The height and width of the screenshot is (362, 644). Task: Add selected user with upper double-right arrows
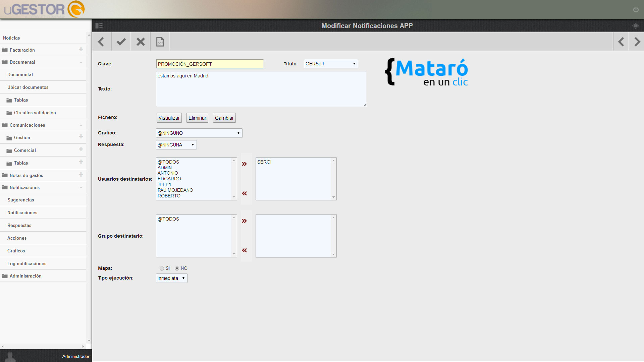pyautogui.click(x=244, y=164)
